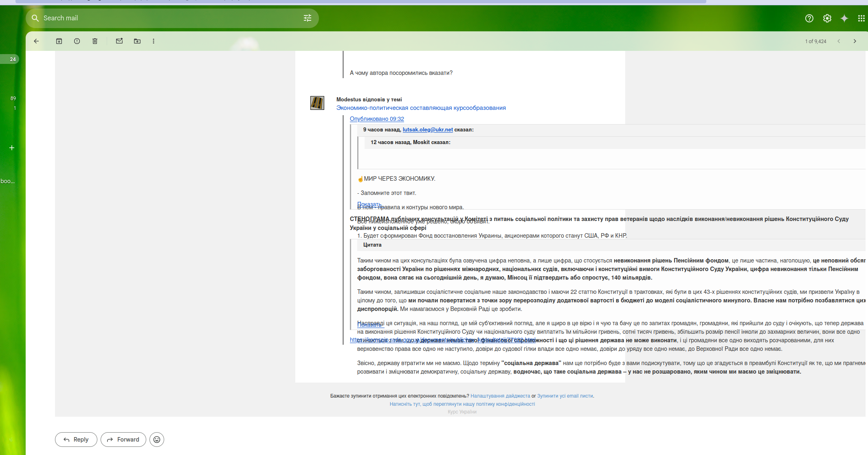Show the search options filter
Screen dimensions: 868x455
coord(308,18)
